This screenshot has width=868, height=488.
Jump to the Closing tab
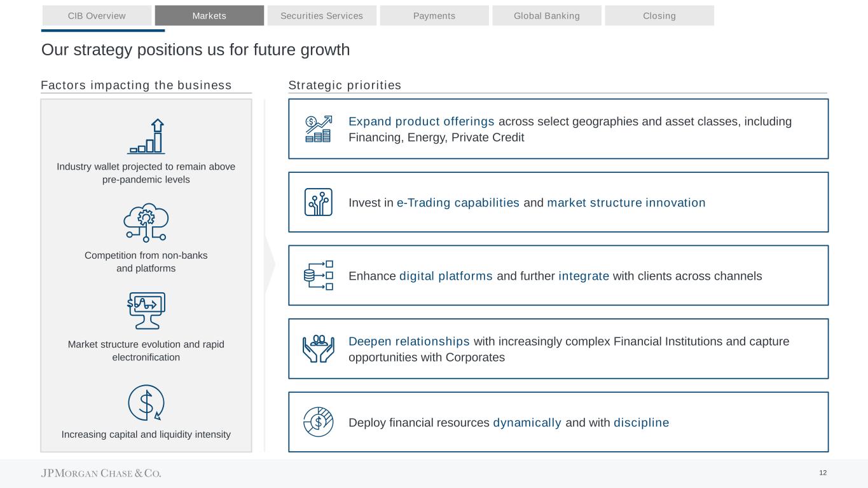659,16
